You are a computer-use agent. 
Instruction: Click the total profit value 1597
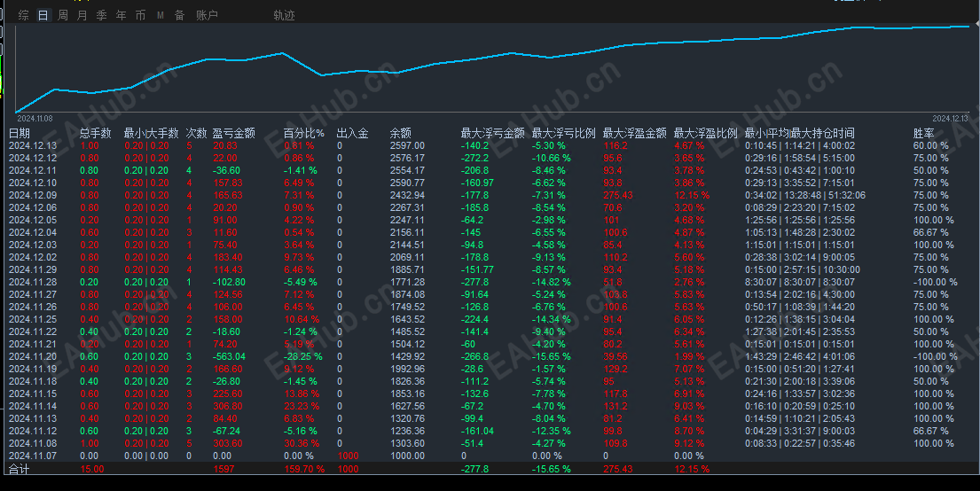coord(223,469)
